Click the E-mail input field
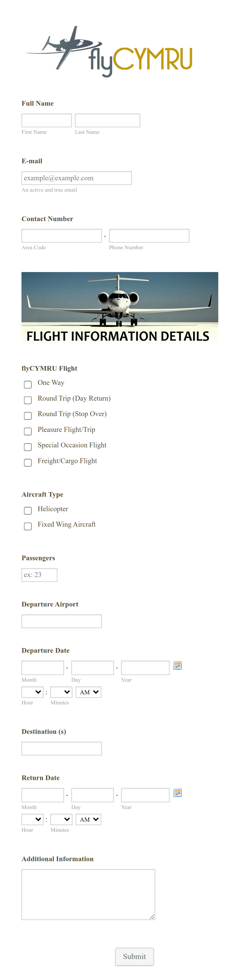The image size is (240, 980). coord(77,178)
